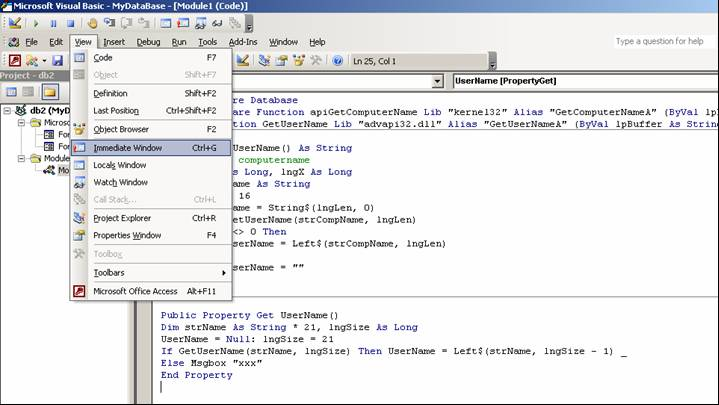Click the Save icon in the Standard toolbar
Viewport: 719px width, 405px height.
[x=57, y=61]
